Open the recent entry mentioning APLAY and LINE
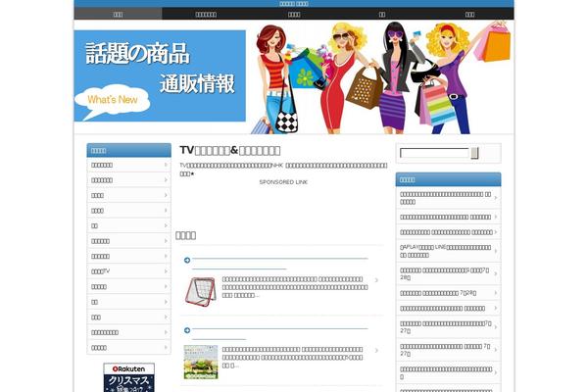Viewport: 588px width, 392px height. pos(449,251)
